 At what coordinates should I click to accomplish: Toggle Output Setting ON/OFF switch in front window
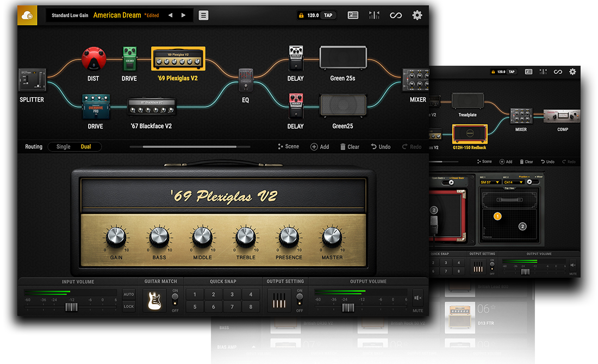pos(300,300)
